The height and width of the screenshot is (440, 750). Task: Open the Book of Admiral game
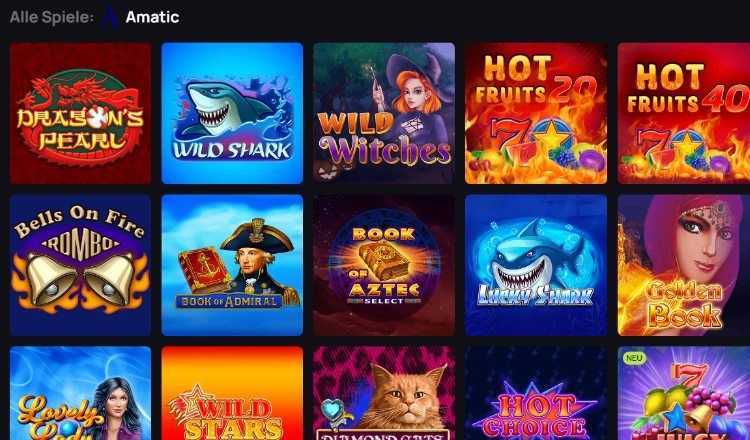(232, 265)
